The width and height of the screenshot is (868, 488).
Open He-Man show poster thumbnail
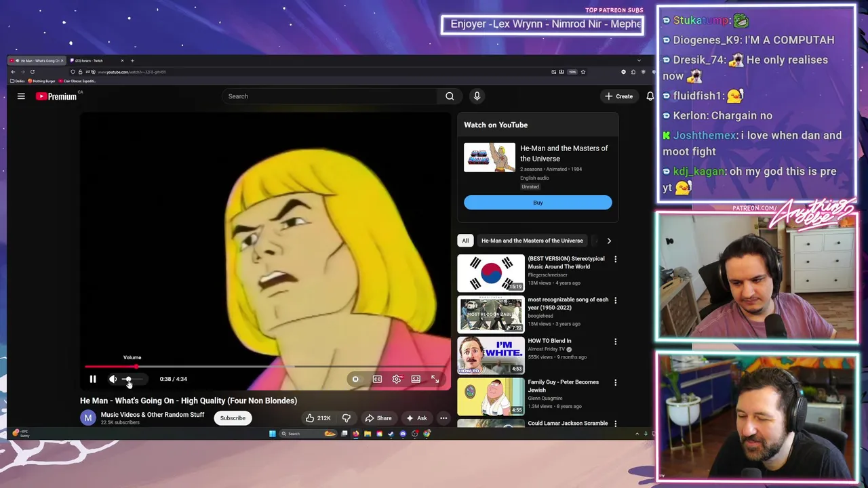490,157
